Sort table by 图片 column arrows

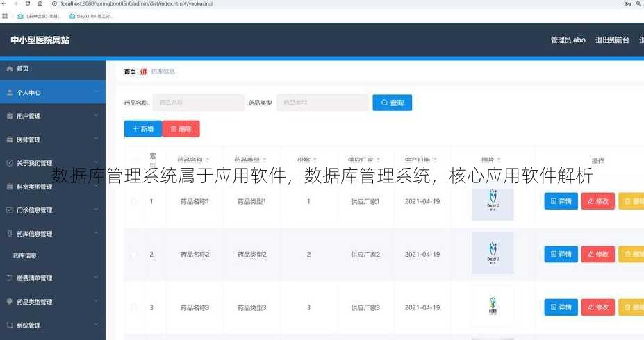point(499,160)
